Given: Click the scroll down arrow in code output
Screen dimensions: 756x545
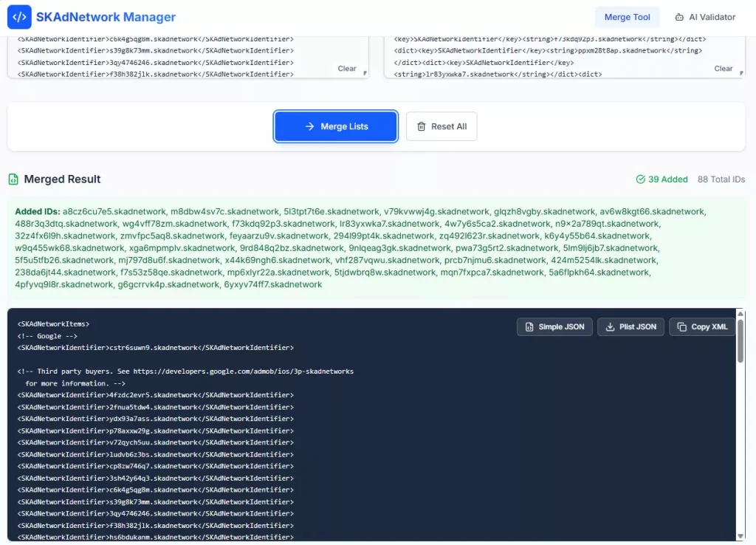Looking at the screenshot, I should (740, 535).
